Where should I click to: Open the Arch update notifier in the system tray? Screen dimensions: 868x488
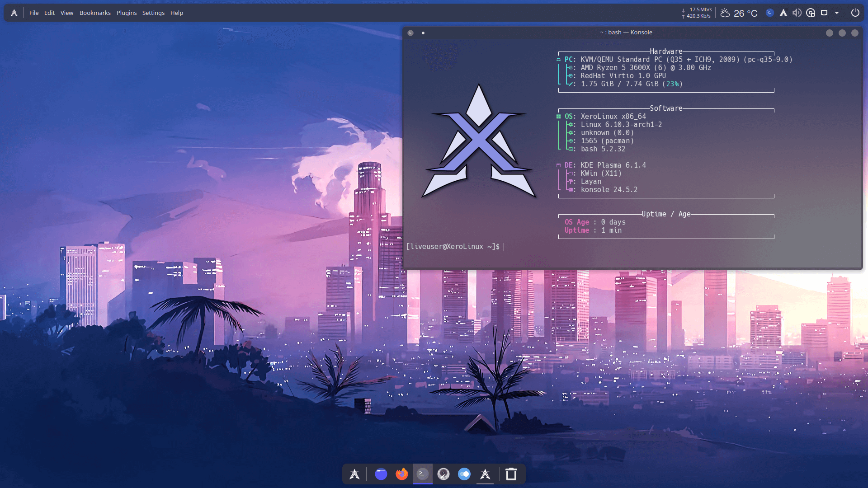tap(784, 13)
